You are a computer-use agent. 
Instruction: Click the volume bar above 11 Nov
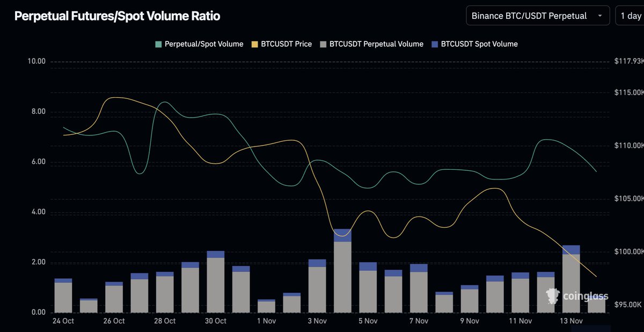520,292
